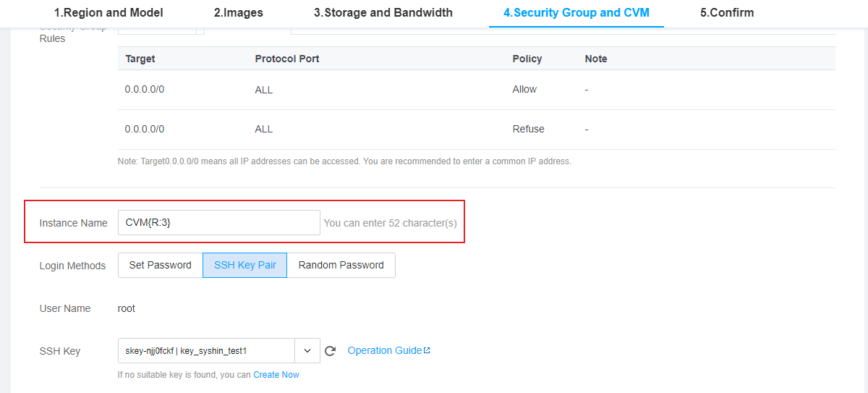Image resolution: width=868 pixels, height=393 pixels.
Task: Expand the SSH Key dropdown arrow
Action: coord(307,351)
